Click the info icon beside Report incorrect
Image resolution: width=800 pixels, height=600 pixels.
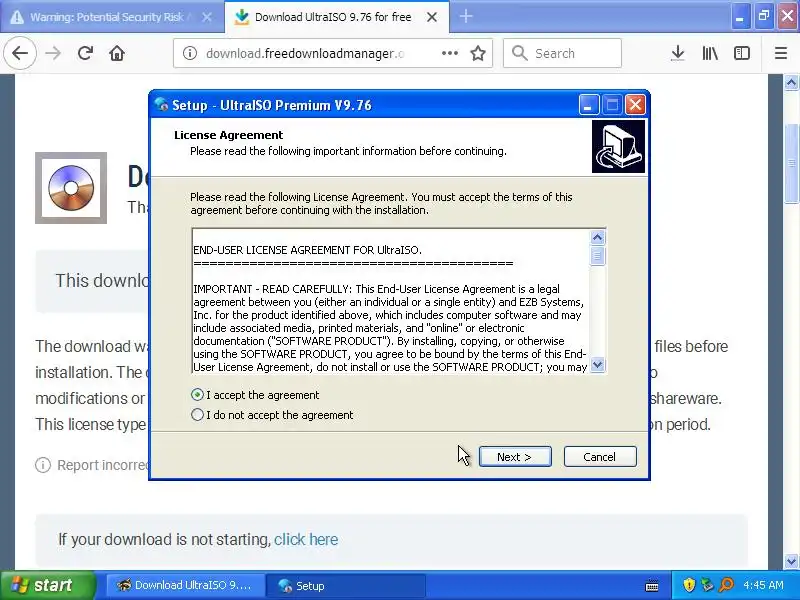coord(43,465)
